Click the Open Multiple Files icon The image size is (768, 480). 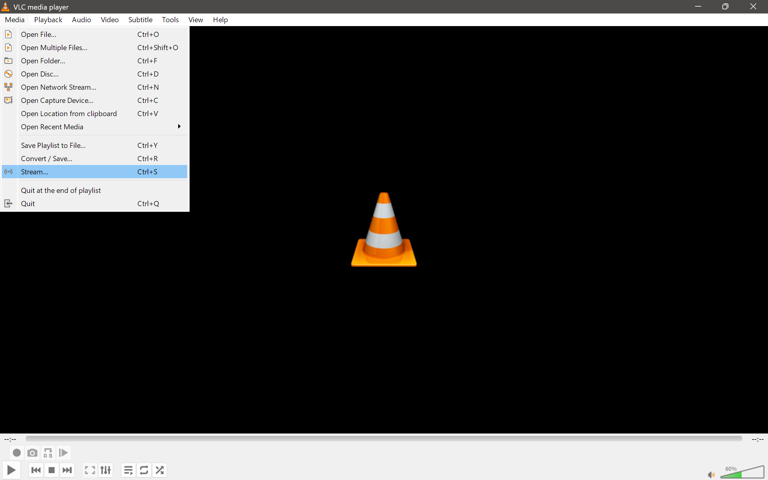pos(8,48)
